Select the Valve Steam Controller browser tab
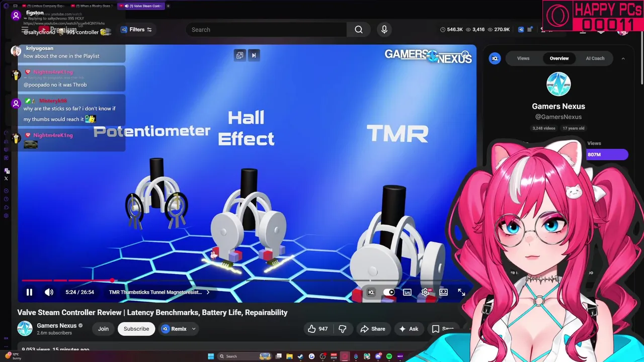The image size is (644, 362). point(142,6)
